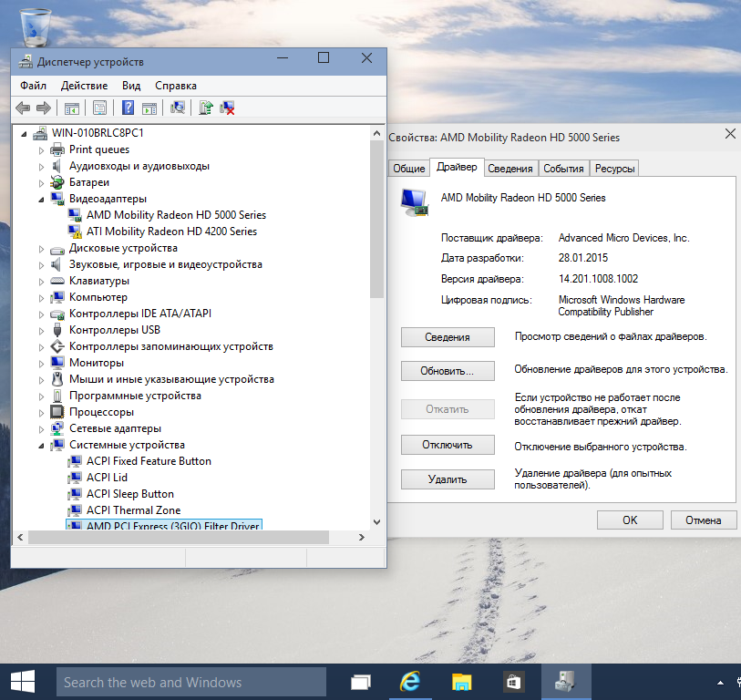Open the Вид menu
The width and height of the screenshot is (741, 700).
tap(131, 86)
